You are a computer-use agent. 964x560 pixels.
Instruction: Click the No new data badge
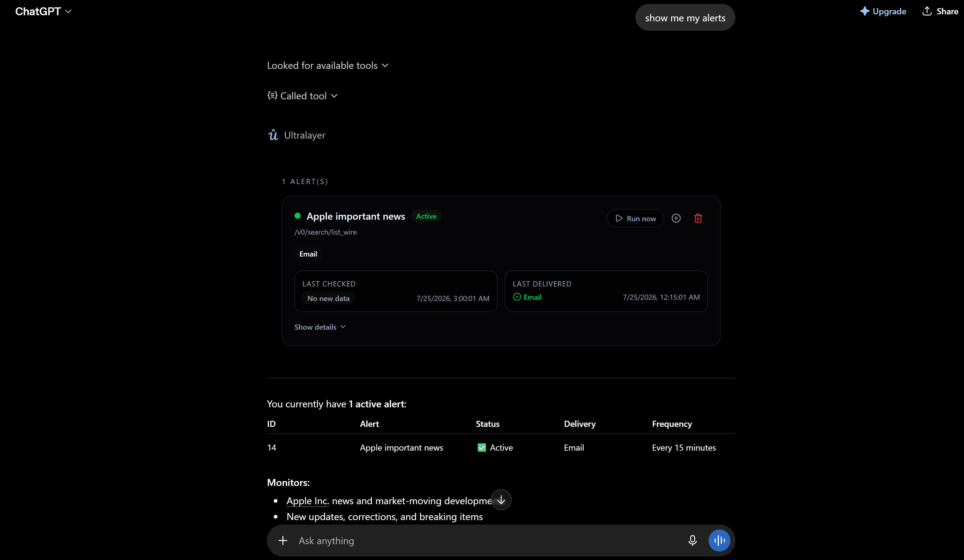click(328, 298)
